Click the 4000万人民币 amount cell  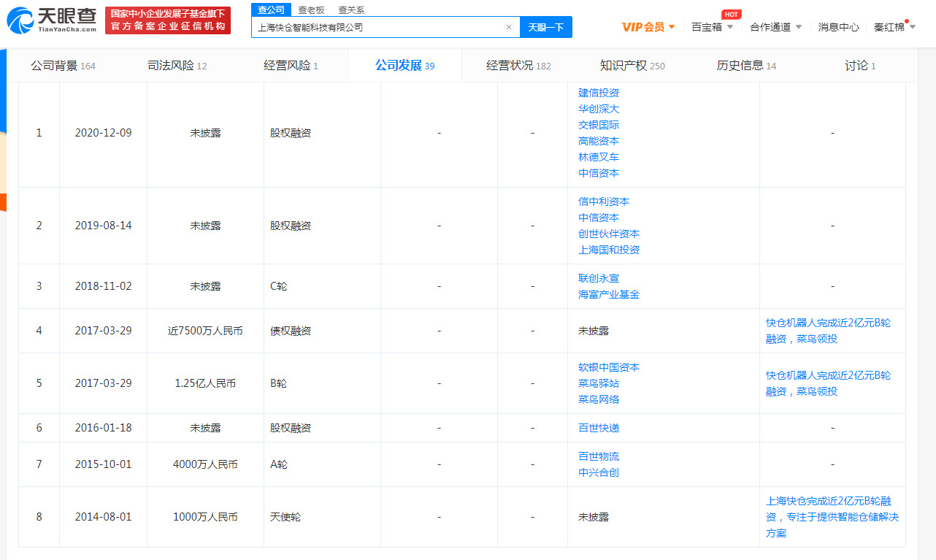coord(205,464)
